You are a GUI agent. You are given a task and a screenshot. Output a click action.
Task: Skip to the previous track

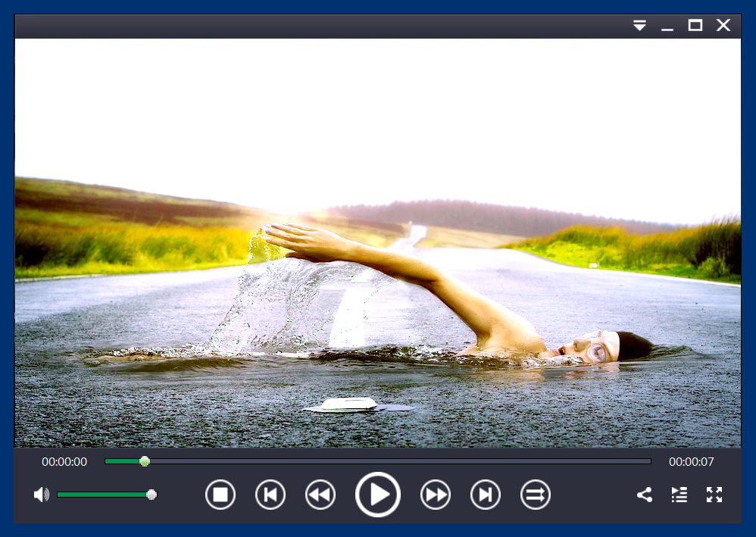(270, 495)
